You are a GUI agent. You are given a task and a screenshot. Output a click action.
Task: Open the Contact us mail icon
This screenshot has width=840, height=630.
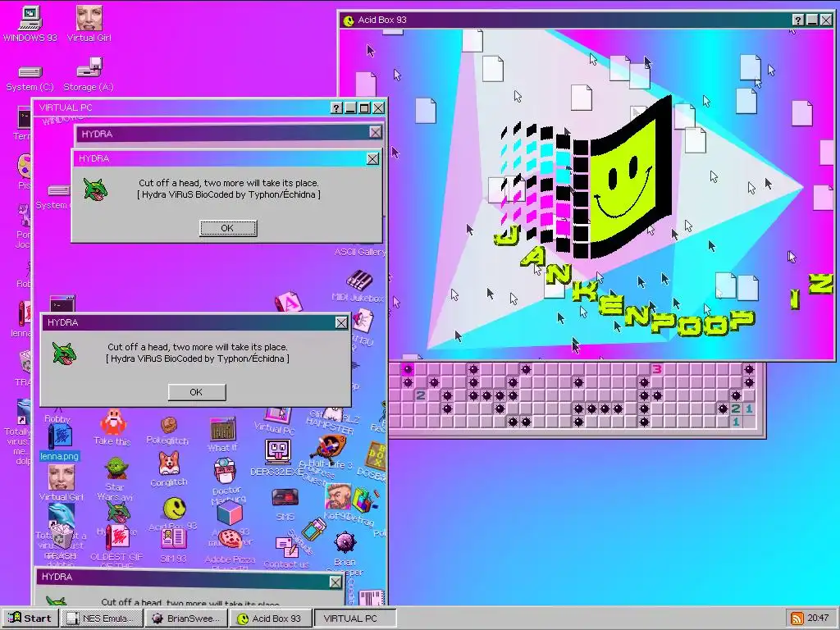click(x=286, y=547)
